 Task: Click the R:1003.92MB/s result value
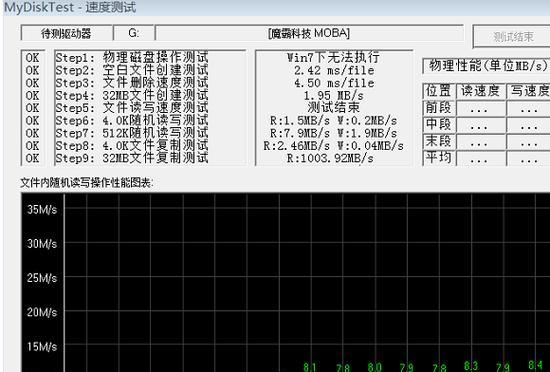[x=330, y=158]
